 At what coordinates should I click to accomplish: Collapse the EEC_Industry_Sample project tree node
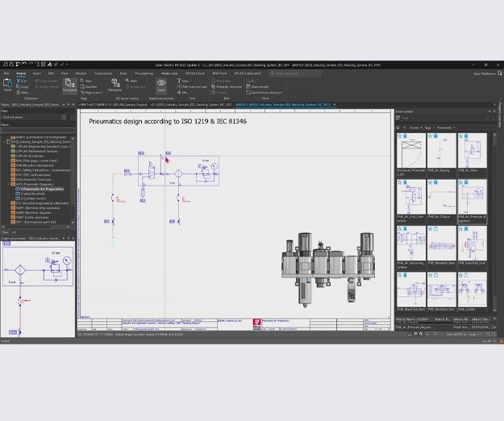(4, 142)
